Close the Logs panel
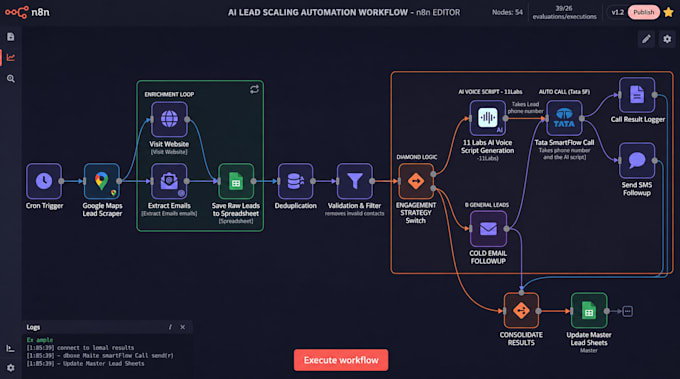The image size is (680, 379). [x=183, y=327]
